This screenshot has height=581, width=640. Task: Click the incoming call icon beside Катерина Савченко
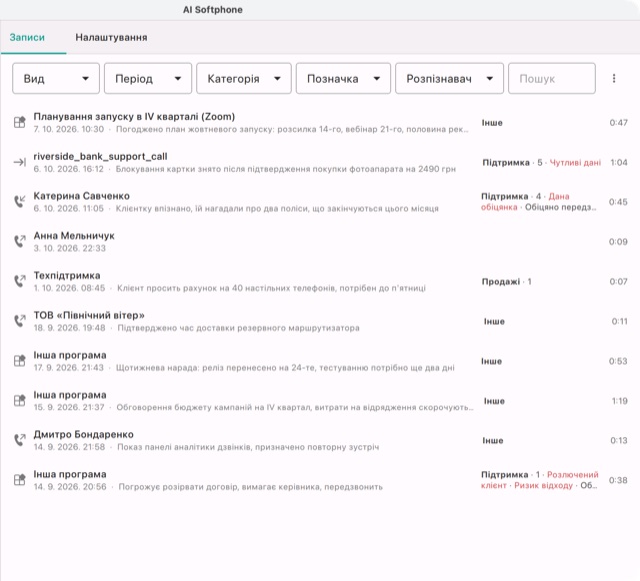pos(20,202)
